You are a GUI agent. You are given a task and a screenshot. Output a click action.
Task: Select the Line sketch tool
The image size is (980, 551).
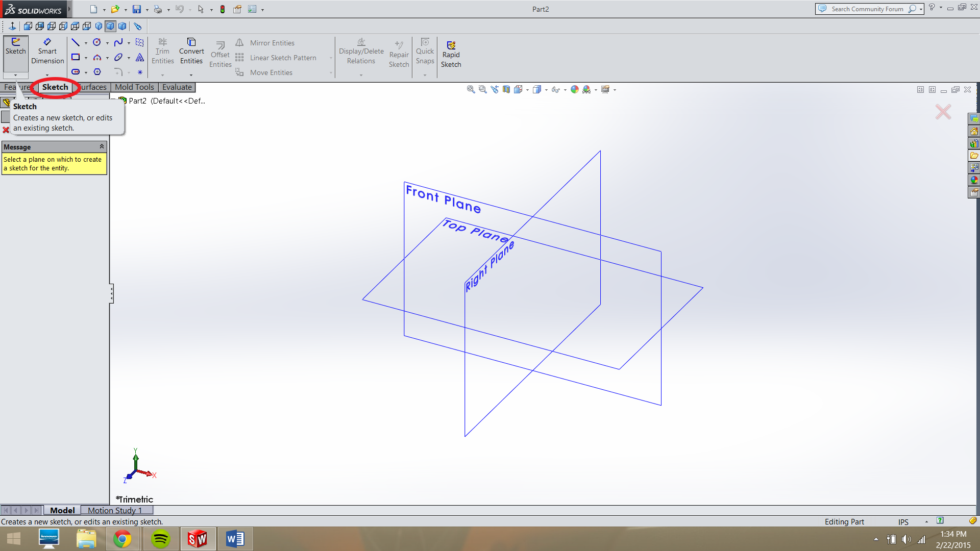(x=76, y=42)
